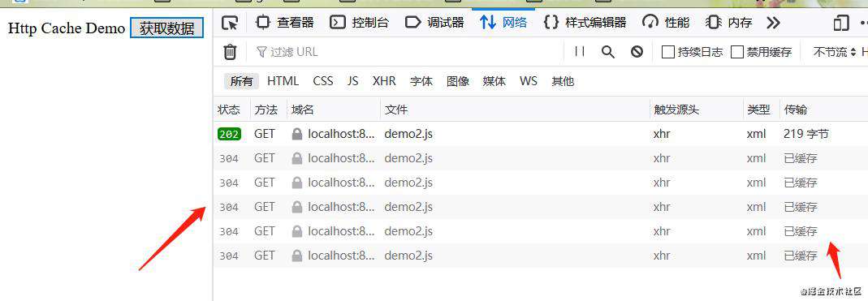This screenshot has height=301, width=868.
Task: Sort by 方法 method column header
Action: (x=269, y=110)
